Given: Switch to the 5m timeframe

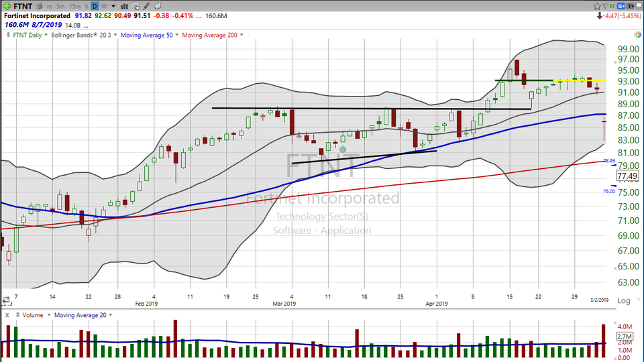Looking at the screenshot, I should point(60,6).
